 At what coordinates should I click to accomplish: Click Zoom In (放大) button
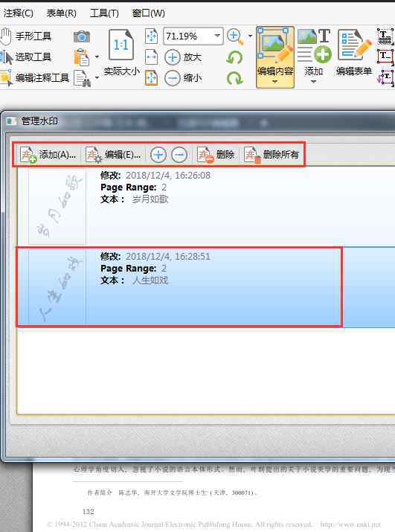(x=184, y=57)
